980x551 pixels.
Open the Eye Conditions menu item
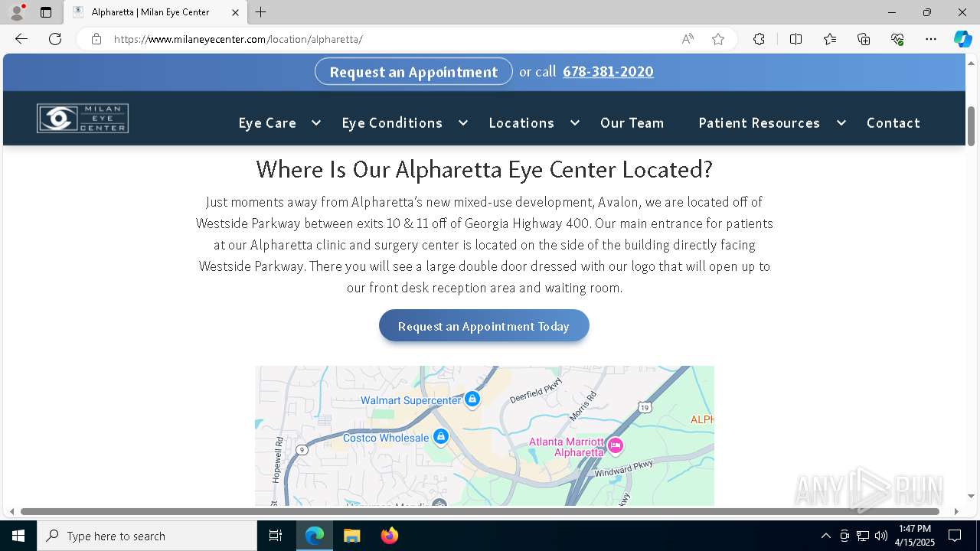point(392,122)
